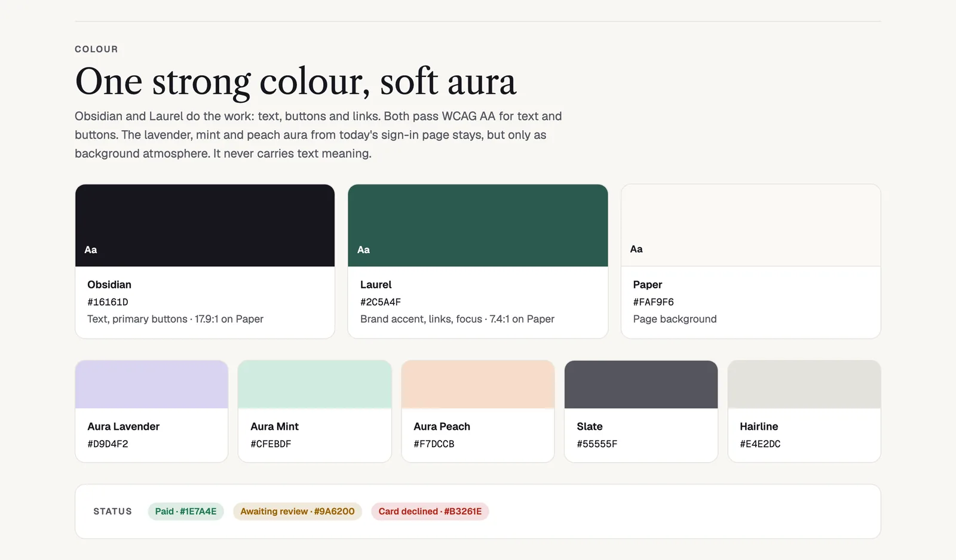Click the Obsidian swatch name
The width and height of the screenshot is (956, 560).
pos(109,285)
